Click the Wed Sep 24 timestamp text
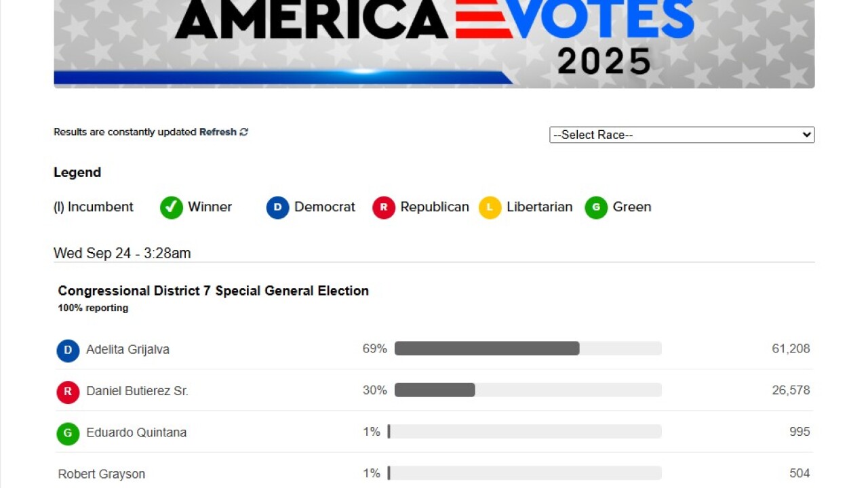This screenshot has height=488, width=868. (x=122, y=253)
